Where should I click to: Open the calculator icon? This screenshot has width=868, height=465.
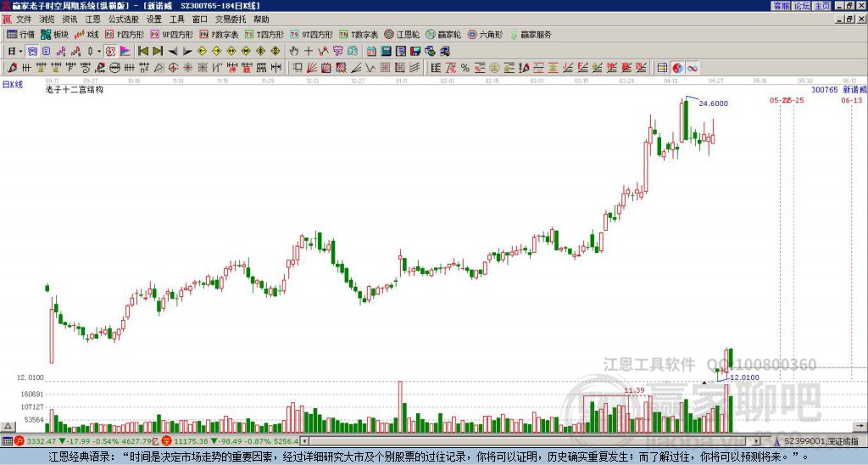click(386, 52)
